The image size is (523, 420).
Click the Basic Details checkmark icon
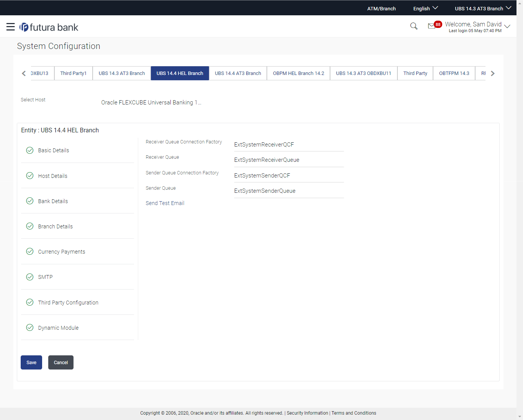(29, 150)
